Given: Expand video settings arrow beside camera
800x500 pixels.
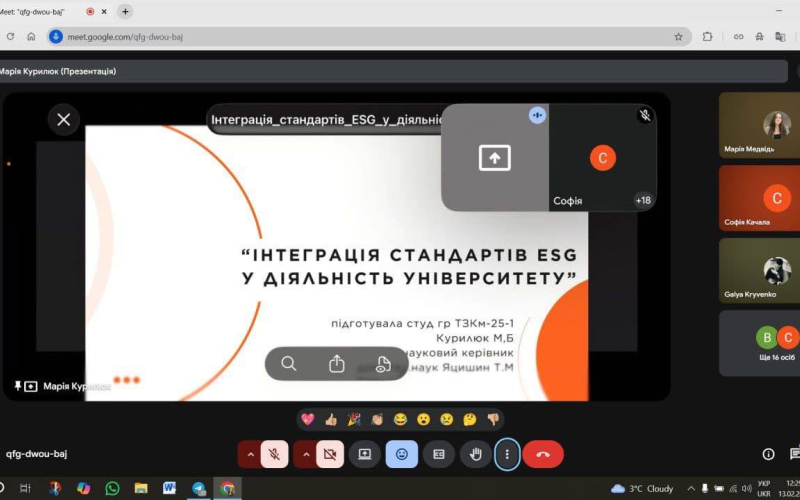Looking at the screenshot, I should (305, 454).
